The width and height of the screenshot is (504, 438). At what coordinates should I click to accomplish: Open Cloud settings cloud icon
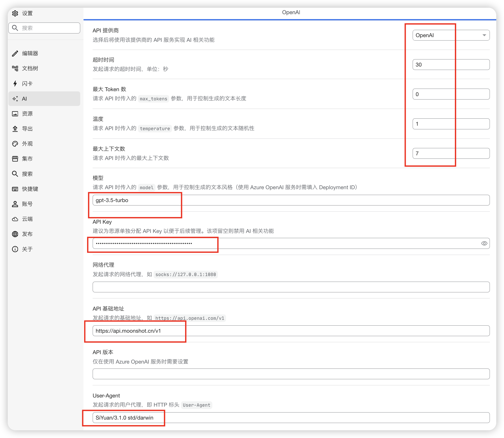(x=15, y=219)
